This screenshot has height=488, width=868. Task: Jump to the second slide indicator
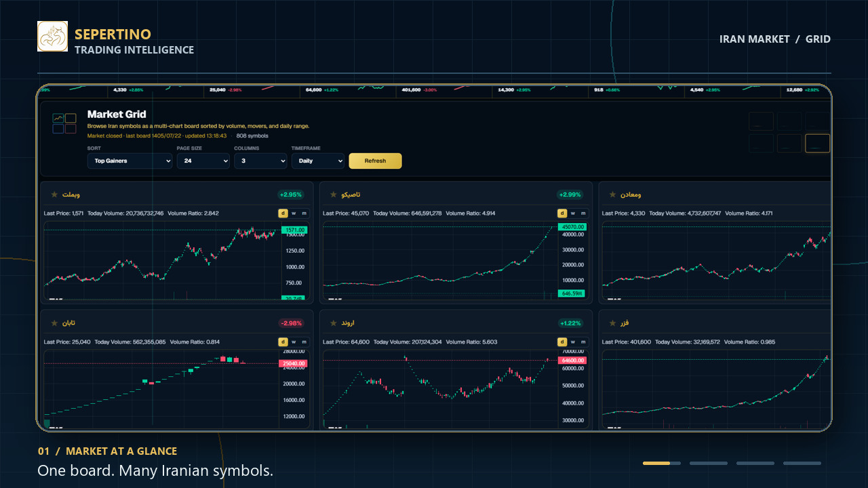pos(709,463)
